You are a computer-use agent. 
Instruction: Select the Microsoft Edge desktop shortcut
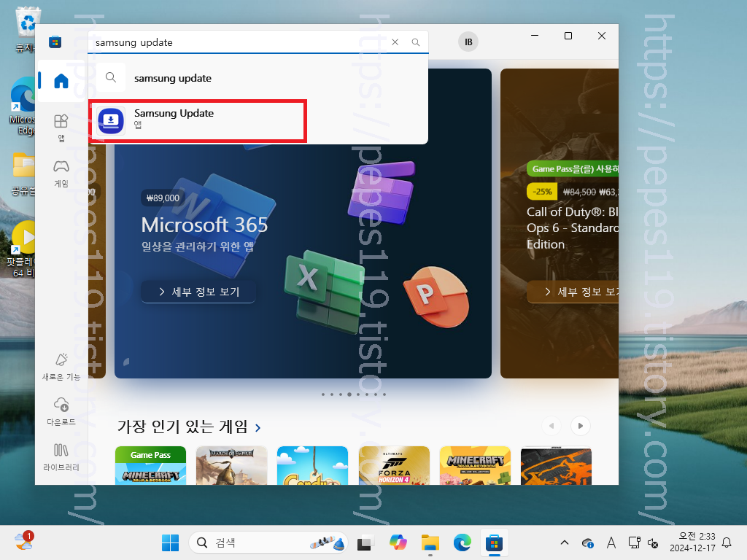[x=22, y=106]
